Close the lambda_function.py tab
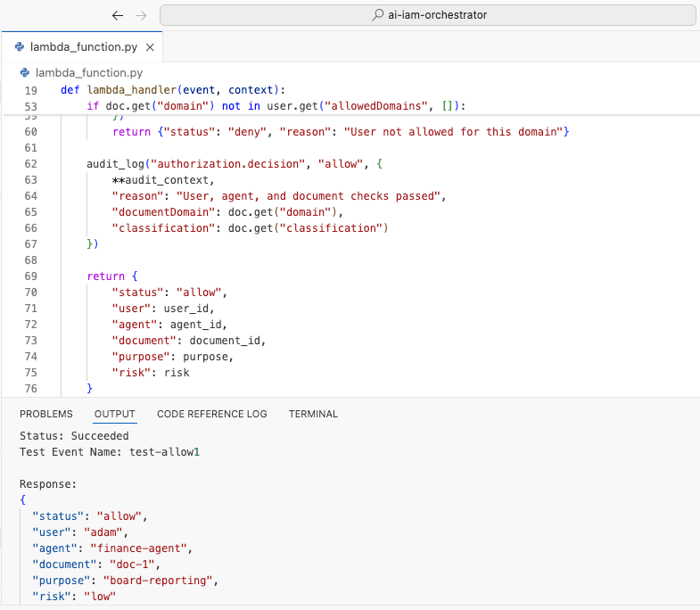This screenshot has width=700, height=610. (150, 47)
